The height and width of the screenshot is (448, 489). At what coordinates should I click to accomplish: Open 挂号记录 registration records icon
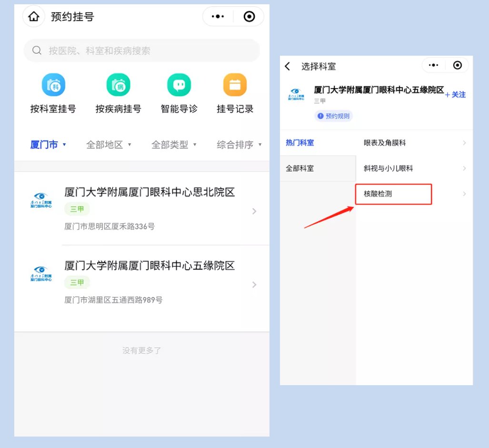[x=235, y=86]
